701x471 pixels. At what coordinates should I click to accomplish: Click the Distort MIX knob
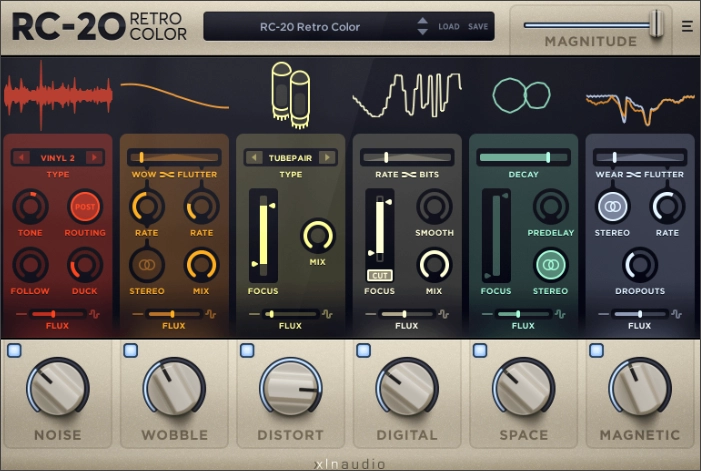[317, 236]
